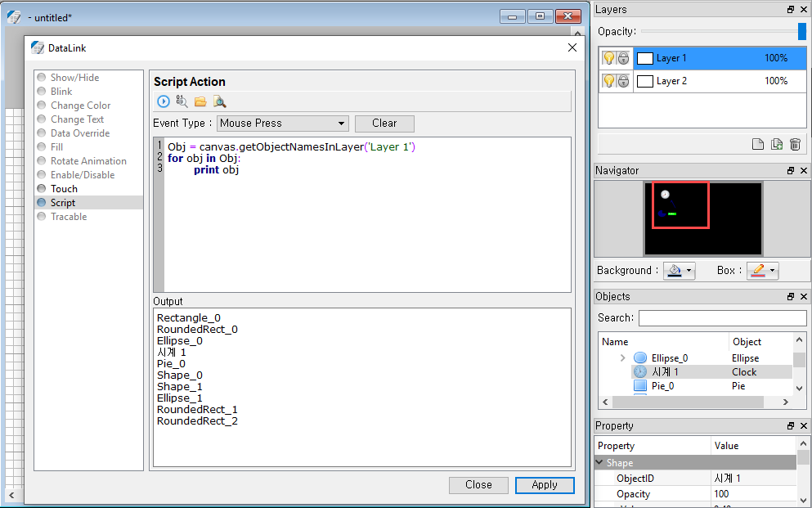Click the document search magnifier icon
Screen dimensions: 812x508
220,101
